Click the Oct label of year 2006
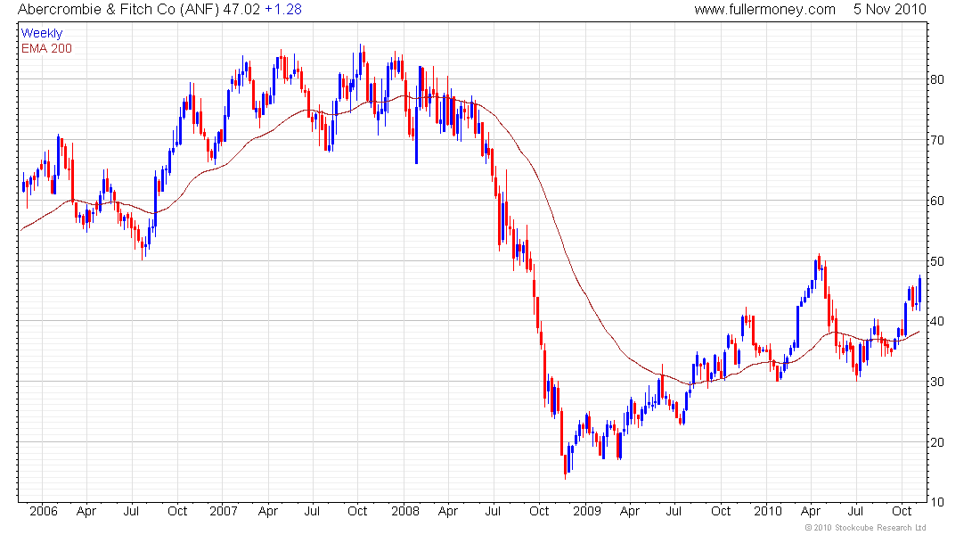This screenshot has width=980, height=535. coord(177,511)
